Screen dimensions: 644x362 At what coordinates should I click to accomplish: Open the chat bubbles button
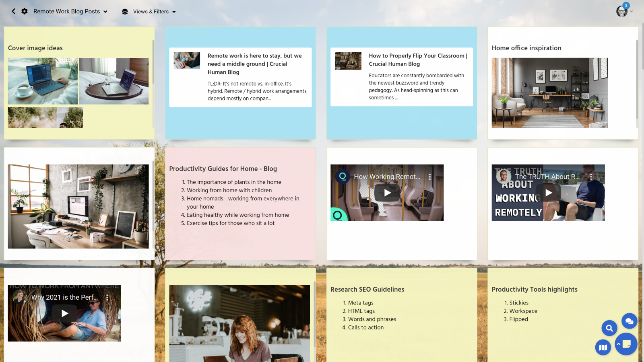[x=629, y=321]
